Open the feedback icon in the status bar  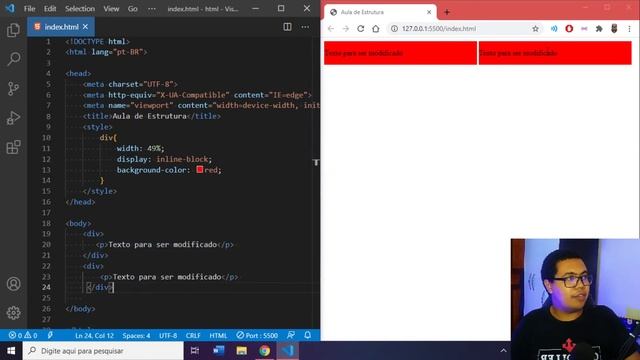click(291, 335)
